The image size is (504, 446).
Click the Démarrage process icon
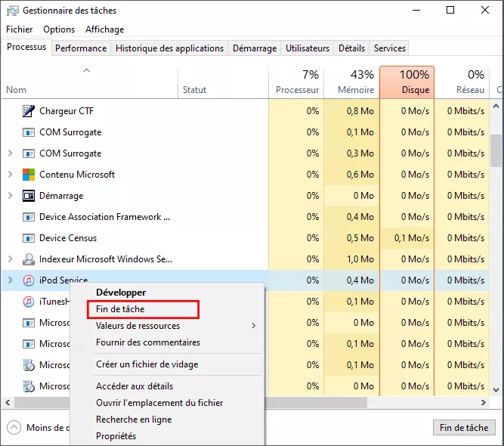[29, 196]
